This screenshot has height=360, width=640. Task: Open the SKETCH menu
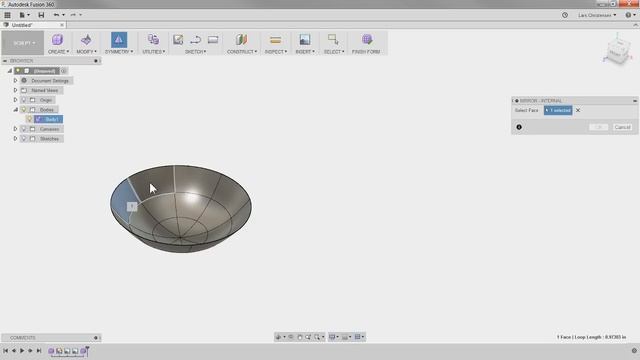196,52
